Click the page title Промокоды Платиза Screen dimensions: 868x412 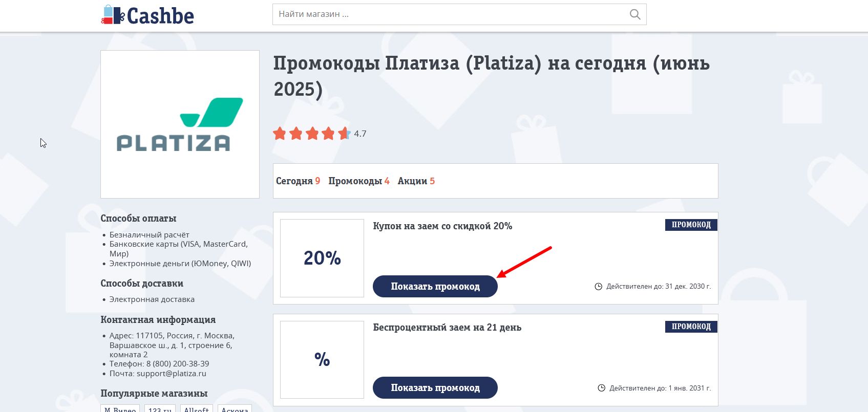click(x=492, y=76)
